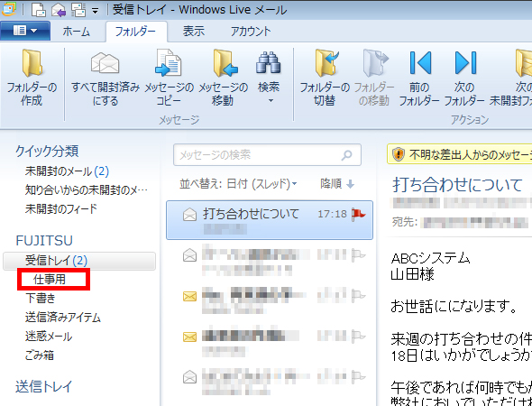The height and width of the screenshot is (406, 532).
Task: Click the unread yellow envelope icon of third message
Action: (x=189, y=297)
